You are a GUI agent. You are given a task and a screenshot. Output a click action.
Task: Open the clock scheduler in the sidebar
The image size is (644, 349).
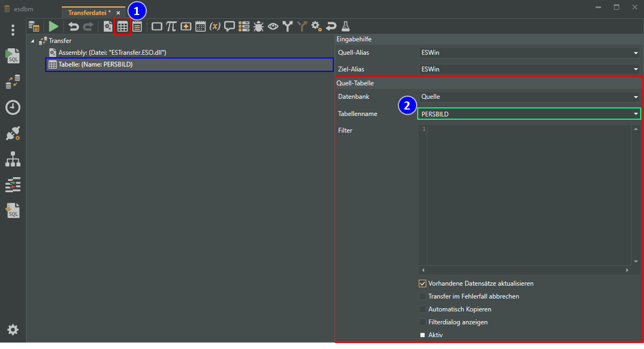click(x=13, y=107)
